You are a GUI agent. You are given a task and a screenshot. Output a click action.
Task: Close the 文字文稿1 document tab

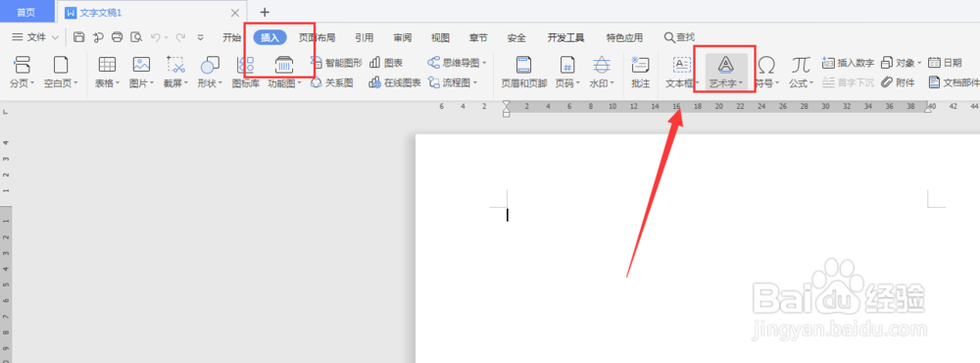[235, 13]
